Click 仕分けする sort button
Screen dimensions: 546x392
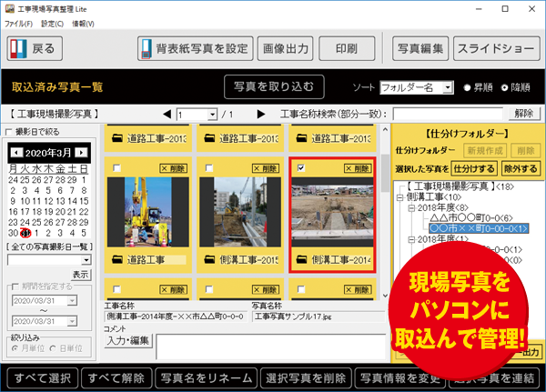point(474,169)
